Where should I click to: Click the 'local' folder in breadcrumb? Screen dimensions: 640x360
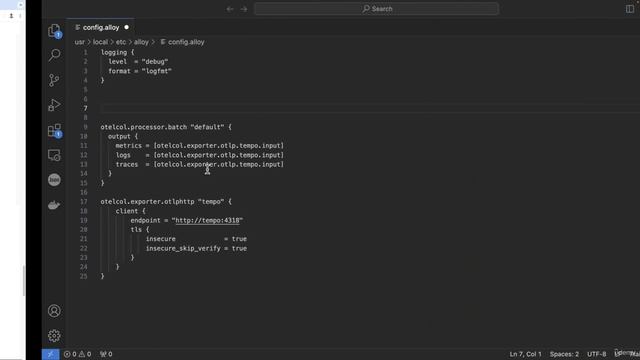point(100,42)
